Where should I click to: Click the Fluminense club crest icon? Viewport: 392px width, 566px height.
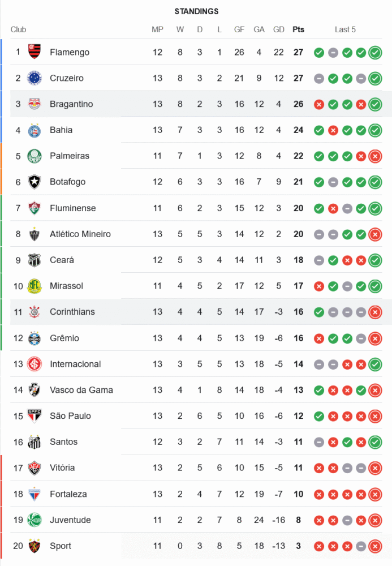click(x=35, y=208)
